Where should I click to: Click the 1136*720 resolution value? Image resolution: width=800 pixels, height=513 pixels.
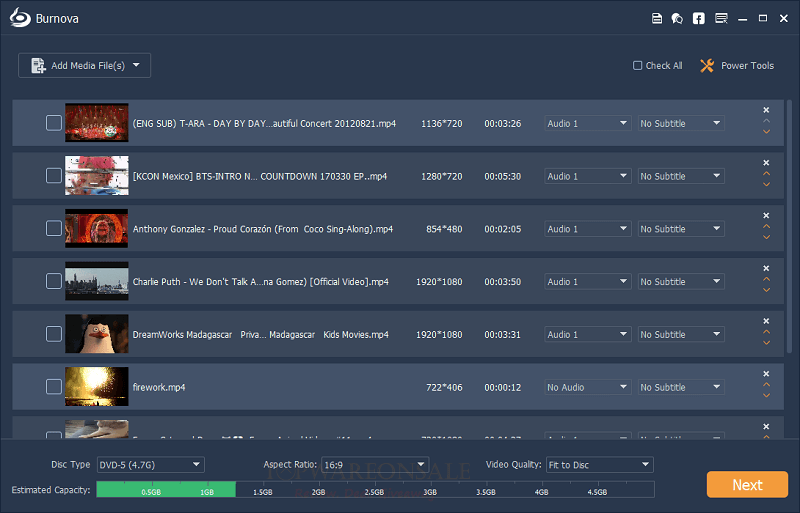click(x=441, y=124)
